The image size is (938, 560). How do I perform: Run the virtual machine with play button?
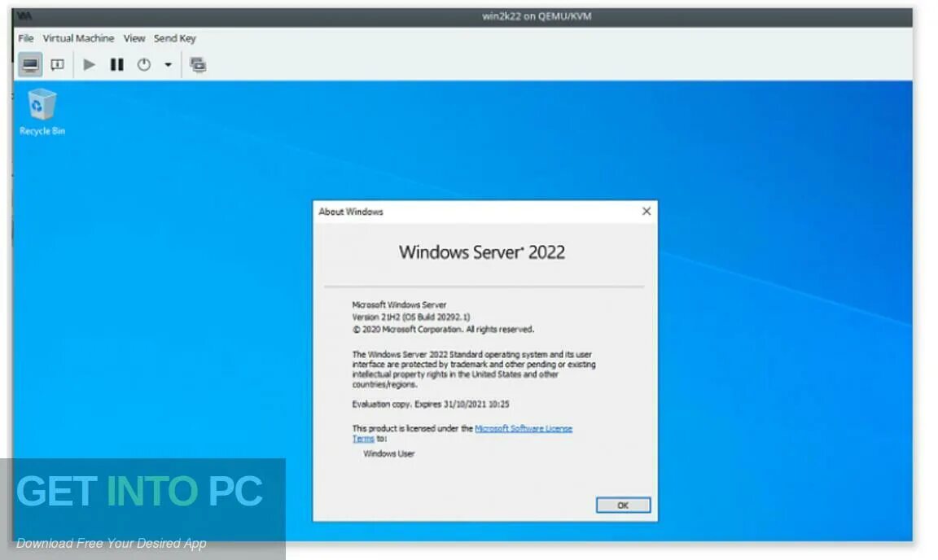coord(89,64)
